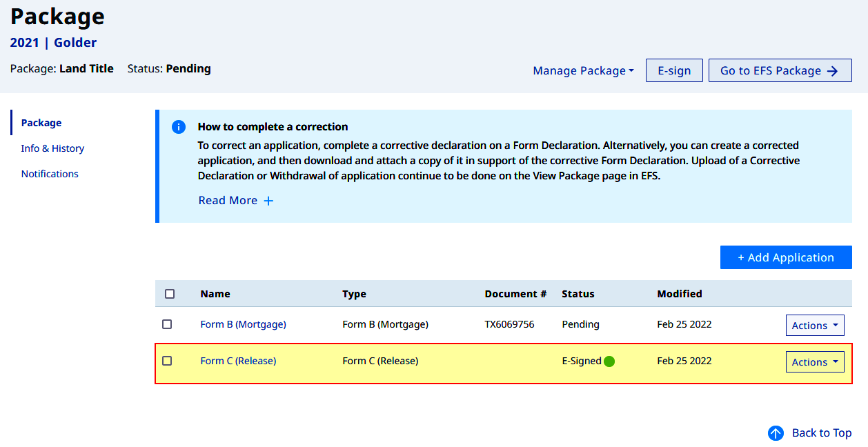This screenshot has width=868, height=447.
Task: Click the E-Signed status text
Action: pos(582,361)
